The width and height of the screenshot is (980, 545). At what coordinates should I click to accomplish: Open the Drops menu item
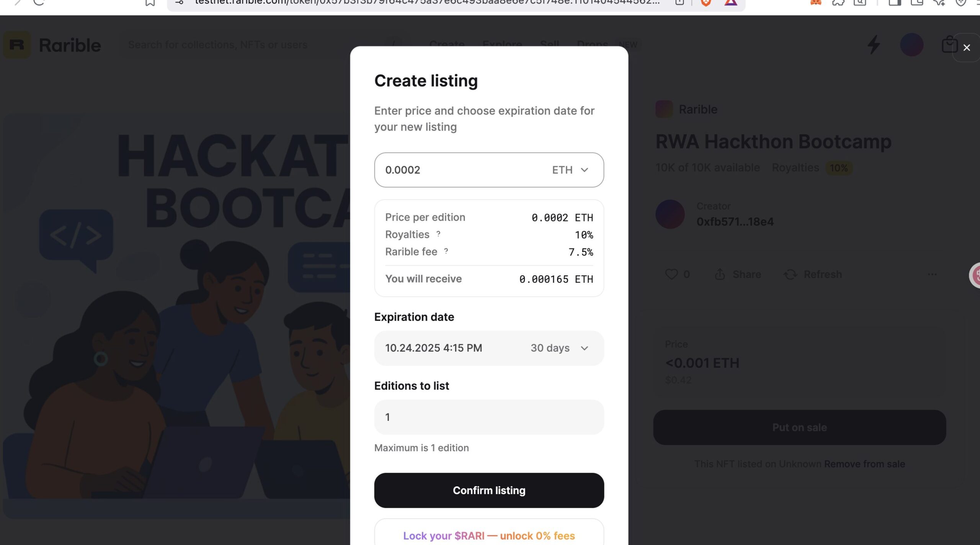tap(592, 45)
